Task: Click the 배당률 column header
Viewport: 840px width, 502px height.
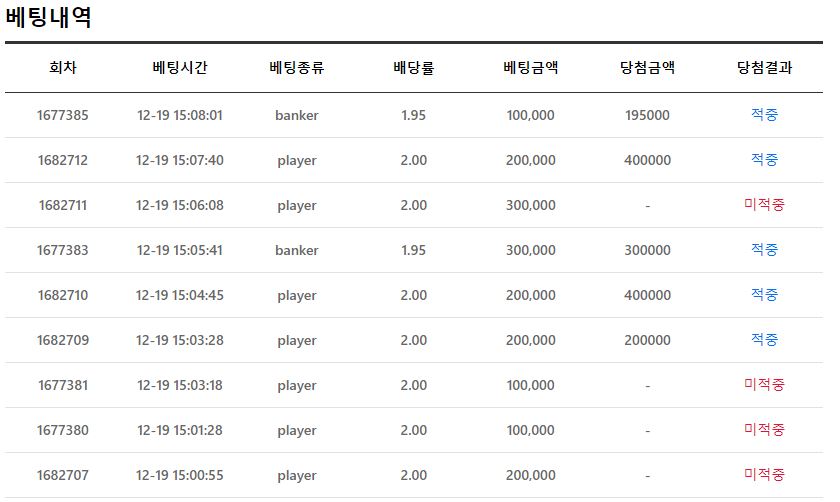Action: click(413, 68)
